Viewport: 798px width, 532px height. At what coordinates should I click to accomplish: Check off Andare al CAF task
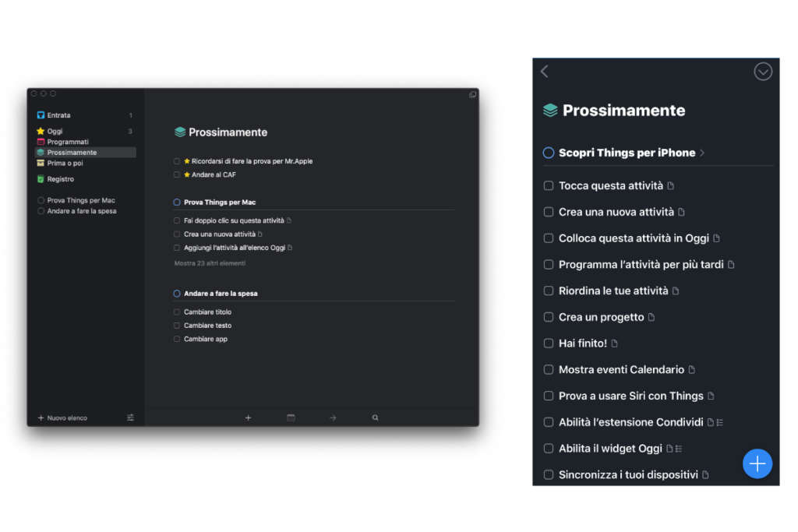(177, 174)
